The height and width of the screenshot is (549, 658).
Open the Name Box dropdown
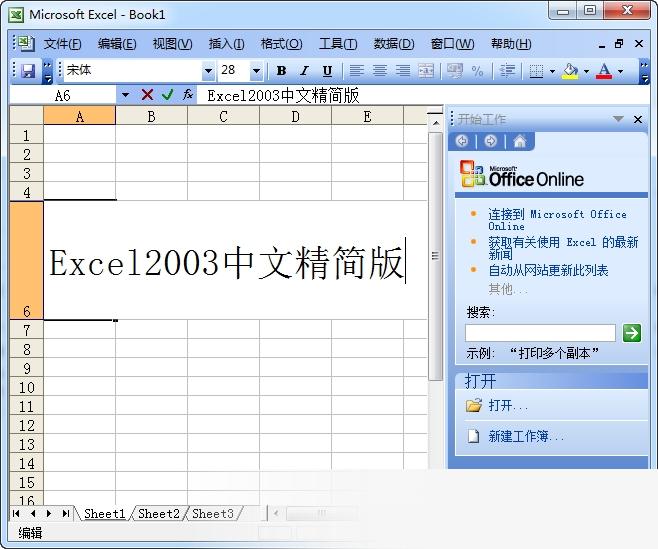(x=125, y=95)
